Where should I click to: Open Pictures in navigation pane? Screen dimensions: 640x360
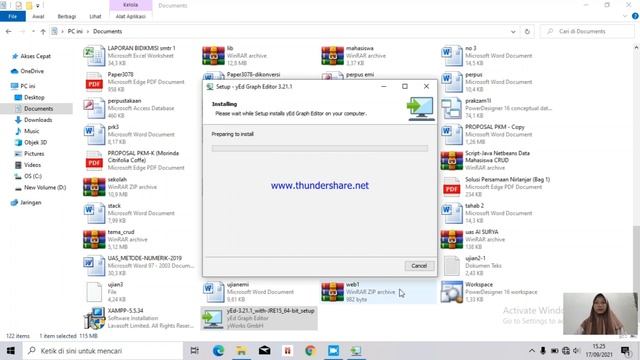pyautogui.click(x=34, y=154)
